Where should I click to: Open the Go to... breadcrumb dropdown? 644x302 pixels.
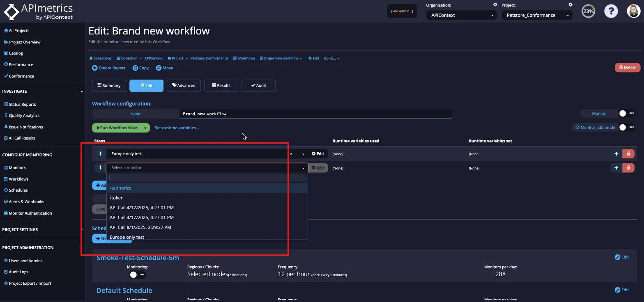point(331,58)
